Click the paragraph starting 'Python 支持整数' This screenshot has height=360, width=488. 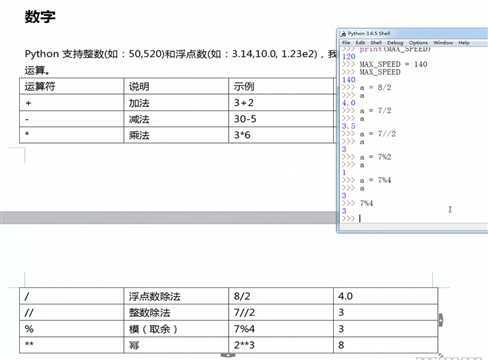pos(180,62)
